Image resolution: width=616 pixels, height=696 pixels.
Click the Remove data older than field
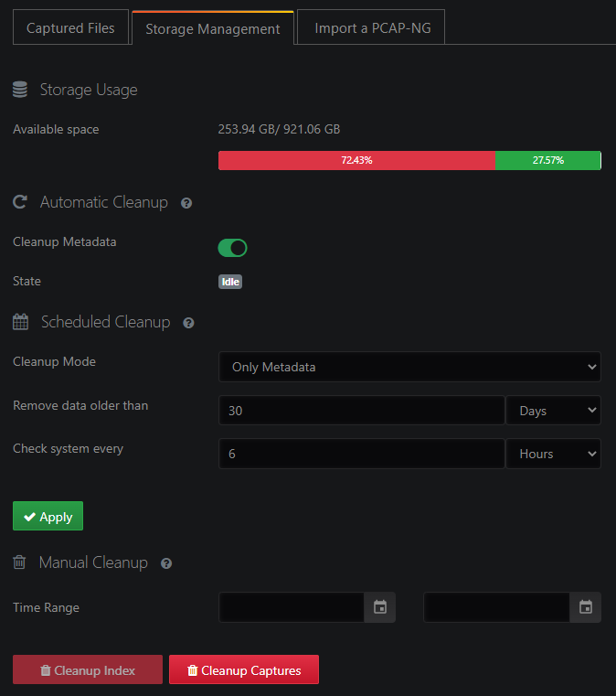[x=361, y=411]
